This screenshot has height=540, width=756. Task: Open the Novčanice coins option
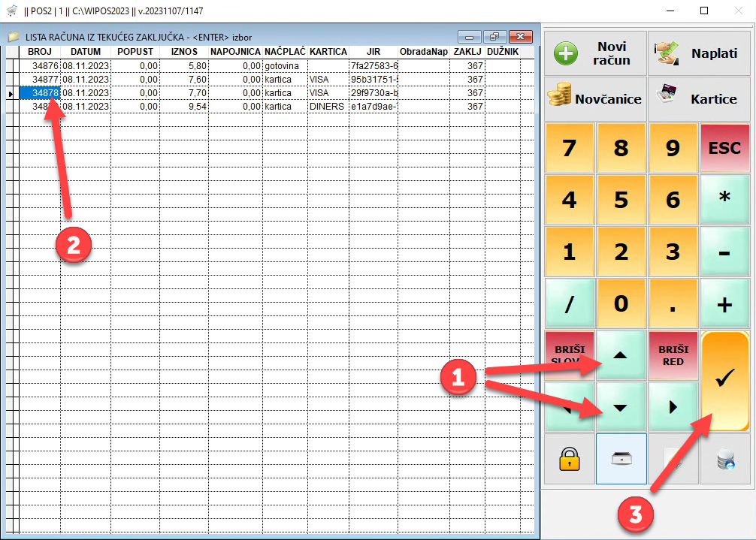click(x=594, y=98)
